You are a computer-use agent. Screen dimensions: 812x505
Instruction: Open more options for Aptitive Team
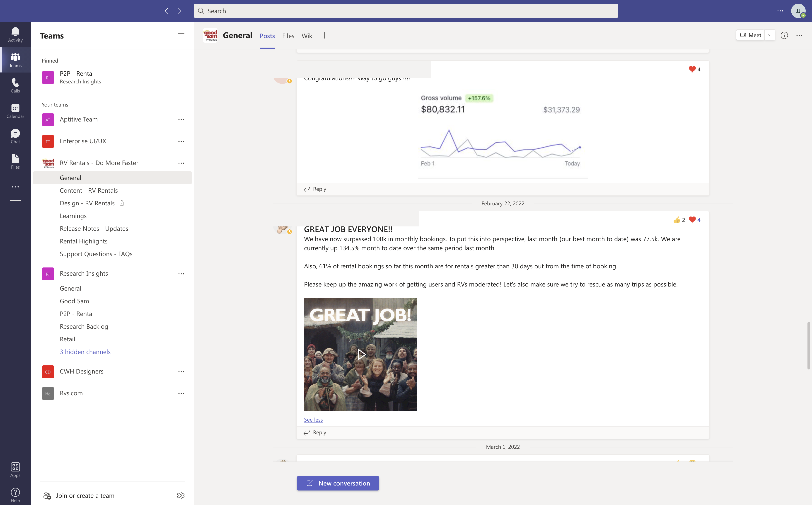tap(181, 120)
